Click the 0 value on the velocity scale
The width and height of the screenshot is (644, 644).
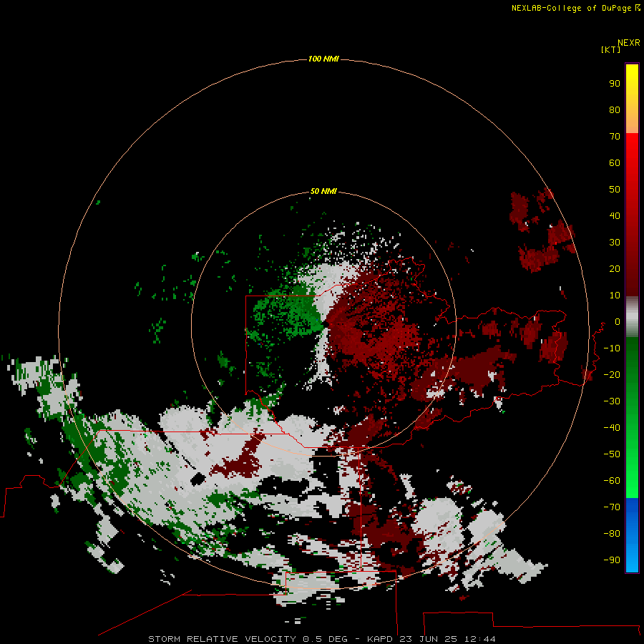[x=617, y=322]
